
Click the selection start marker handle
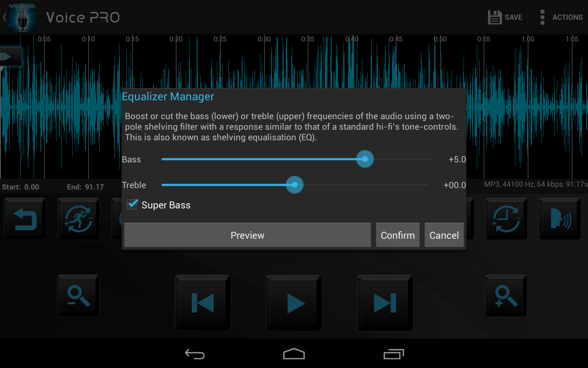(11, 57)
